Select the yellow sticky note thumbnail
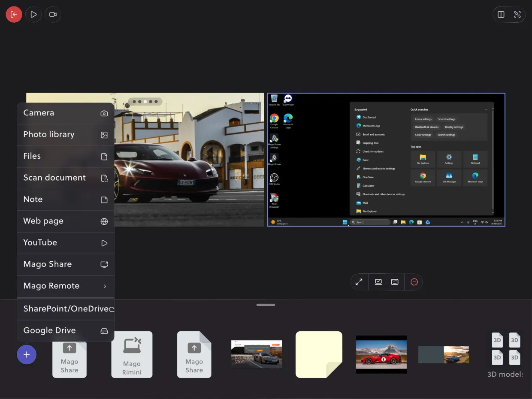Viewport: 532px width, 399px height. [x=319, y=354]
